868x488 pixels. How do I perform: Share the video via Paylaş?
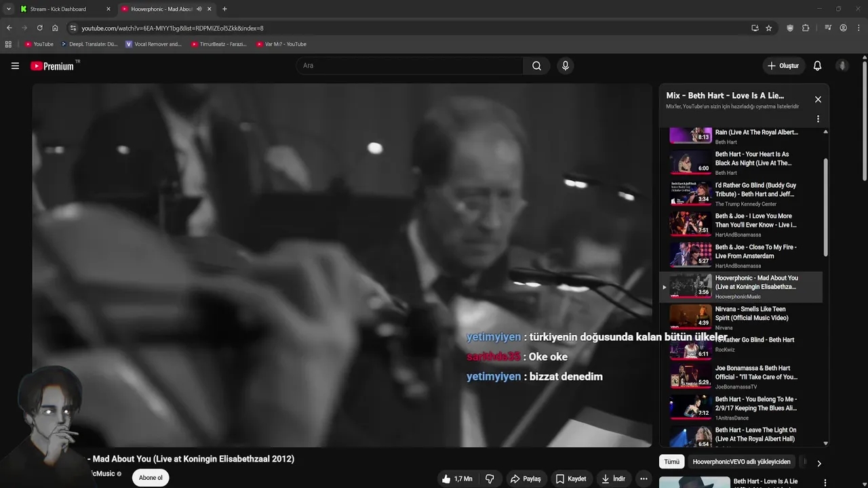click(526, 479)
